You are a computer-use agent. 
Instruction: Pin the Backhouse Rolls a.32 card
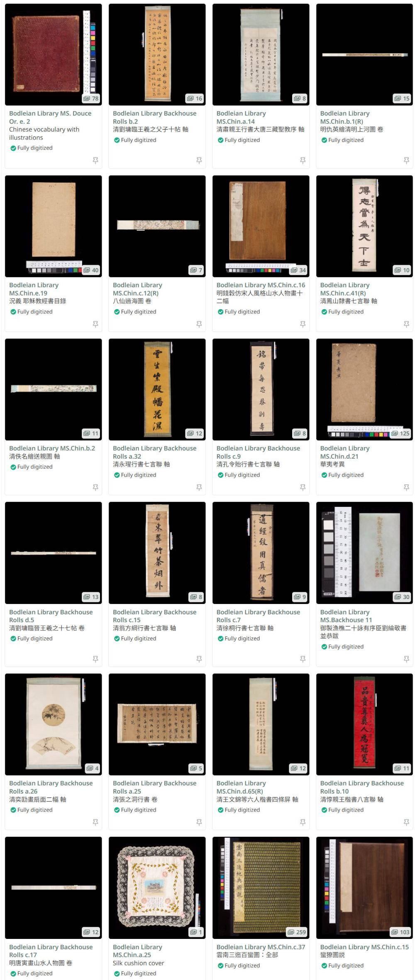pyautogui.click(x=199, y=487)
